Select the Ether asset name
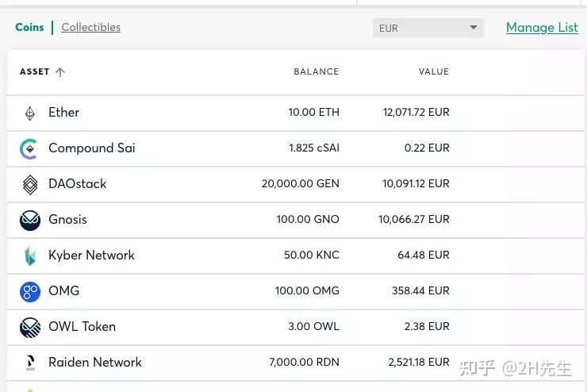587x392 pixels. pyautogui.click(x=63, y=113)
